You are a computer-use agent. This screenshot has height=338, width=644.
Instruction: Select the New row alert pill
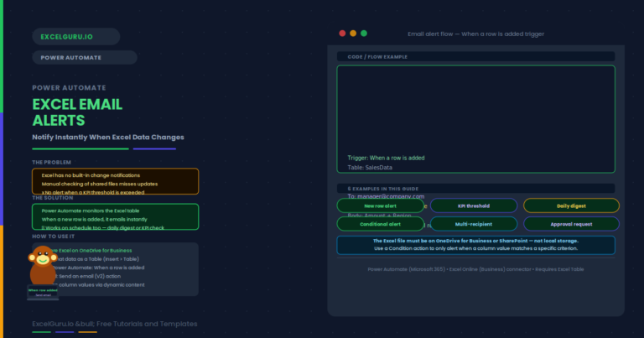pos(381,205)
